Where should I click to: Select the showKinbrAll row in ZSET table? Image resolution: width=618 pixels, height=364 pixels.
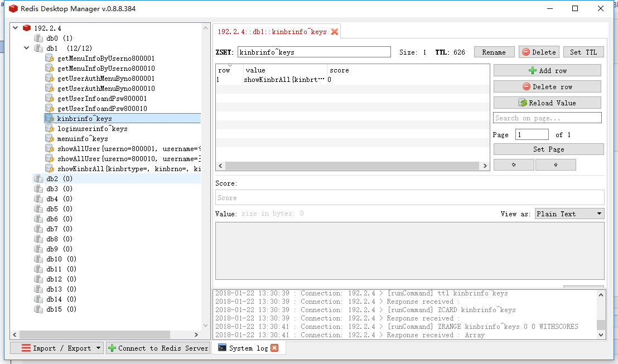click(353, 80)
